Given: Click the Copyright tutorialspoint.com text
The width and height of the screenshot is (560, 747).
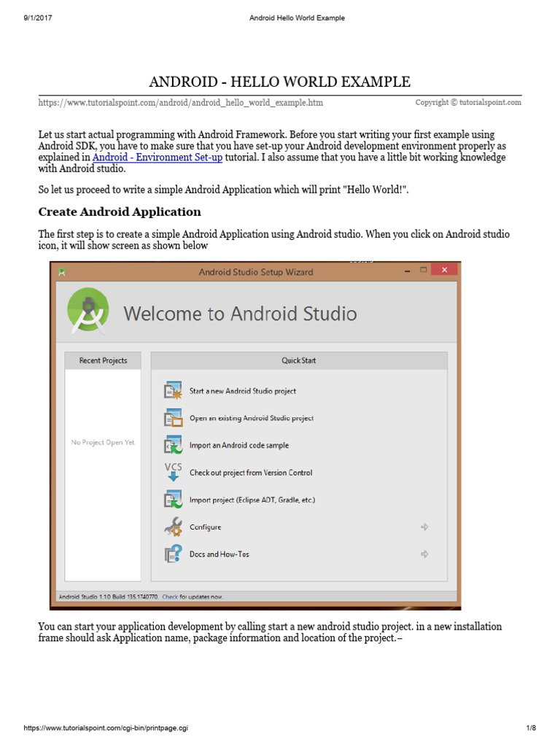Looking at the screenshot, I should pyautogui.click(x=468, y=102).
